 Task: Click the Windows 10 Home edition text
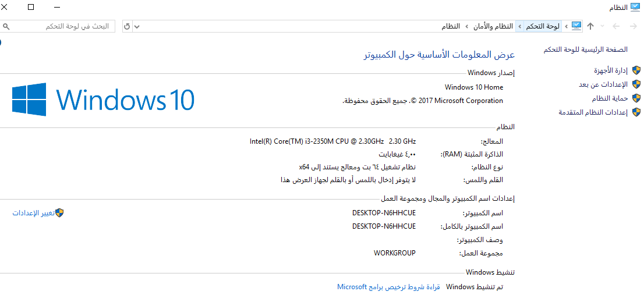coord(474,87)
